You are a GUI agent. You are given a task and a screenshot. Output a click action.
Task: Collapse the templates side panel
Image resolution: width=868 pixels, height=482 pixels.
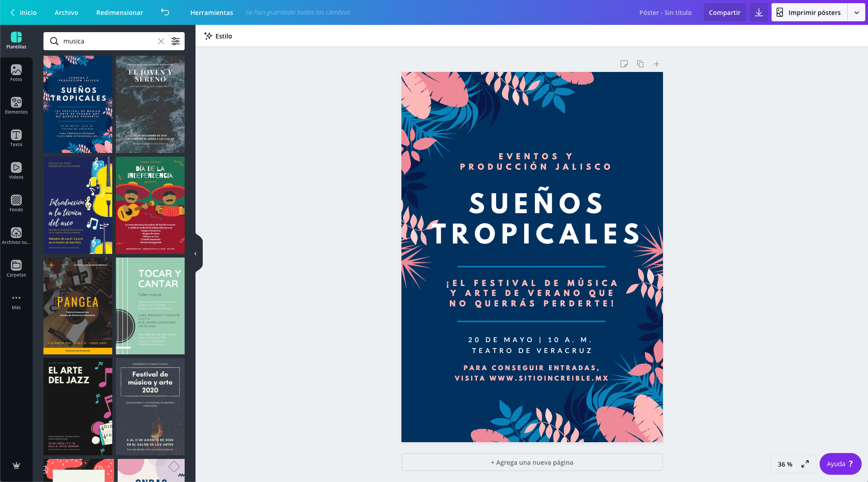(196, 253)
